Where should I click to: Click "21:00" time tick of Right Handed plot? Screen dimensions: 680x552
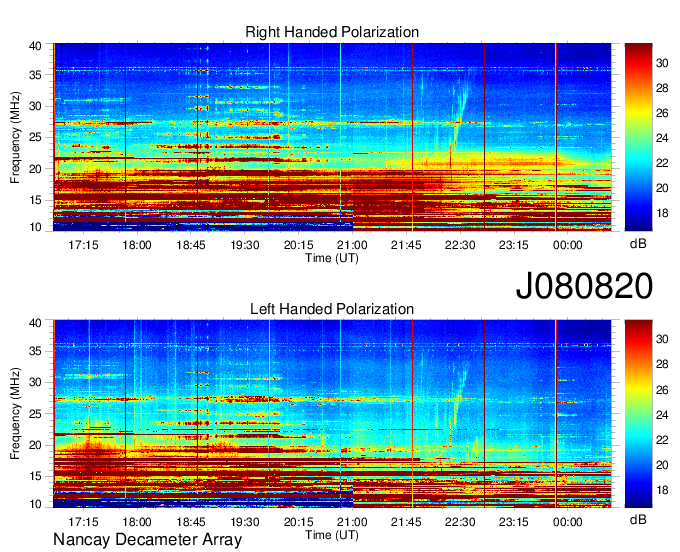coord(352,245)
